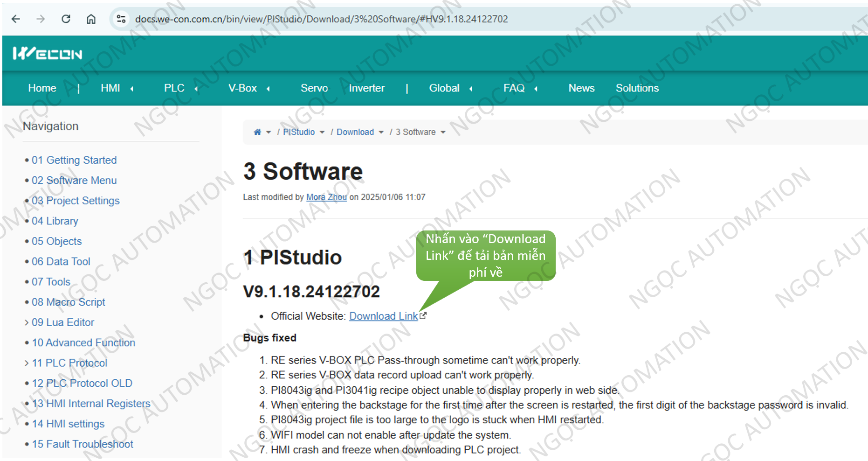Expand the V-Box dropdown arrow

(268, 89)
